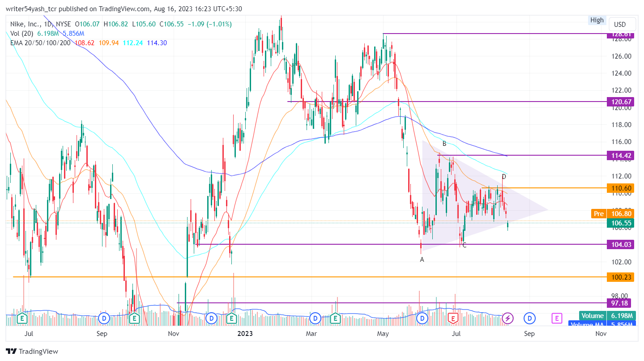This screenshot has height=361, width=644.
Task: Click the EMA 20/50/100/200 indicator legend
Action: [39, 43]
